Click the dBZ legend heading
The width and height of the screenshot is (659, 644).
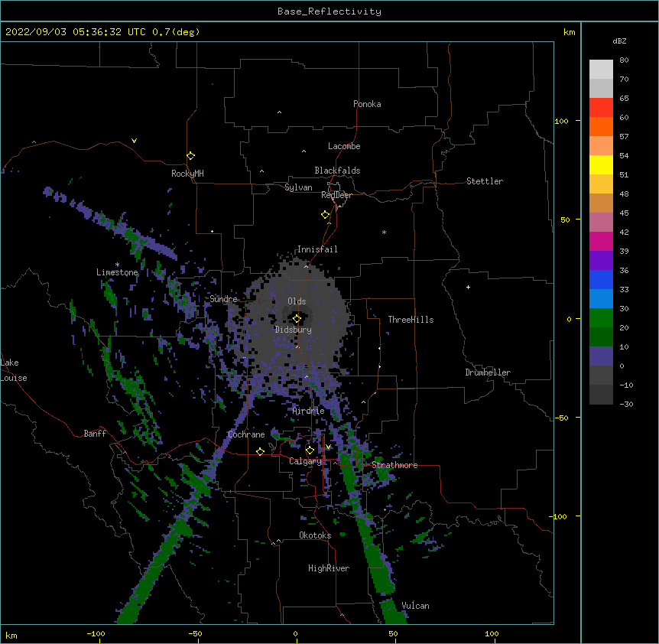click(x=619, y=41)
